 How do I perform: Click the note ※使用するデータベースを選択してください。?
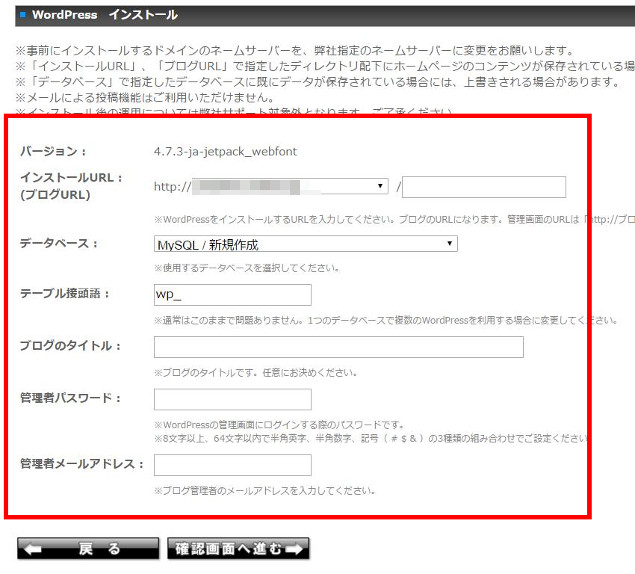pos(247,268)
